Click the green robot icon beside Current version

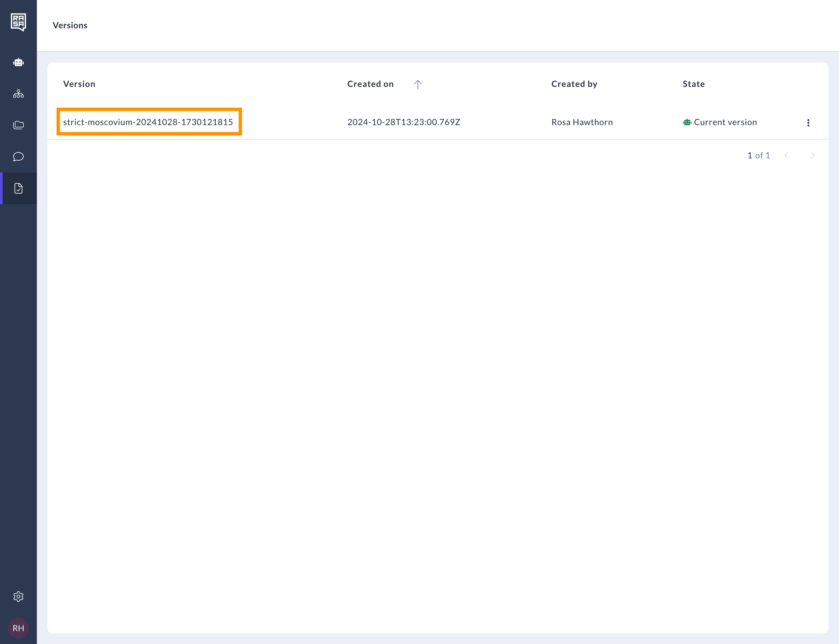(x=687, y=122)
